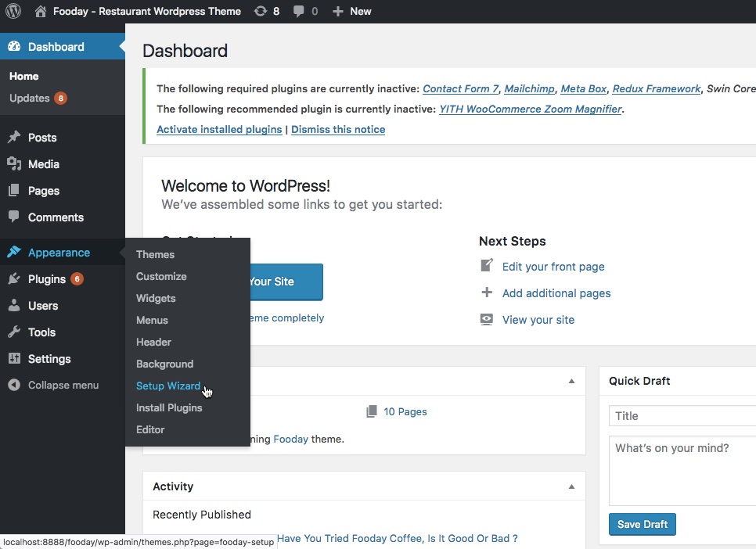Screen dimensions: 756x549
Task: Click the Quick Draft Title field
Action: click(x=682, y=415)
